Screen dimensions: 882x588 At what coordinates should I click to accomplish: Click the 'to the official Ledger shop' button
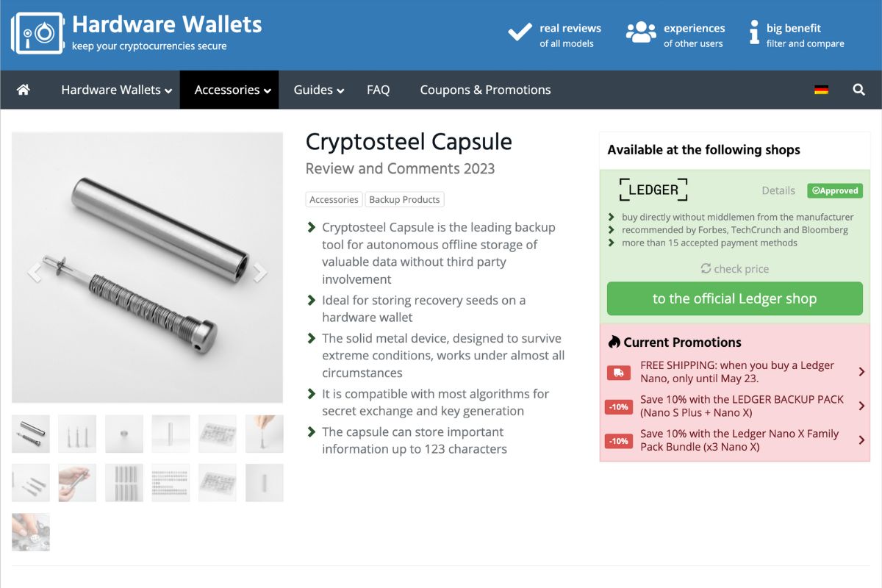pos(734,298)
